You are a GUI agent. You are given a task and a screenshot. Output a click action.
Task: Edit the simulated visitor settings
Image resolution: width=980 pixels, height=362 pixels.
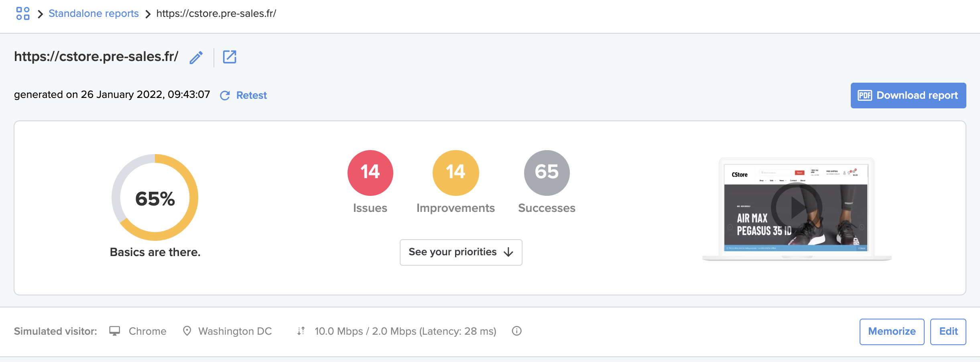tap(948, 331)
